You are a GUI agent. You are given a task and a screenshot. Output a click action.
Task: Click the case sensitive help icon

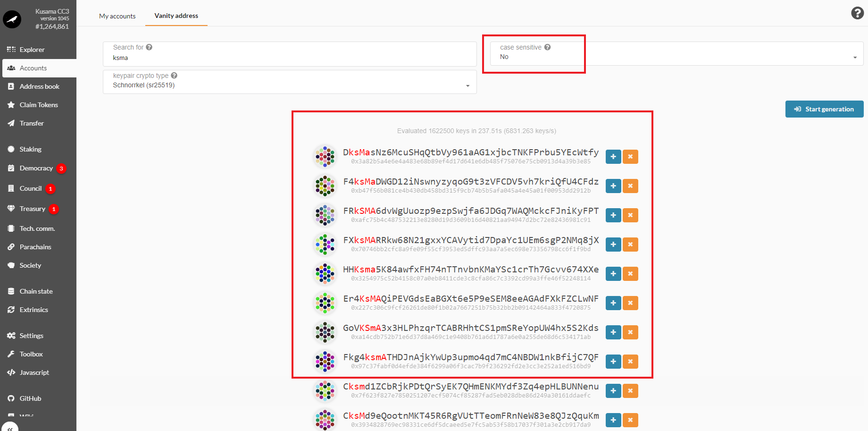click(547, 47)
